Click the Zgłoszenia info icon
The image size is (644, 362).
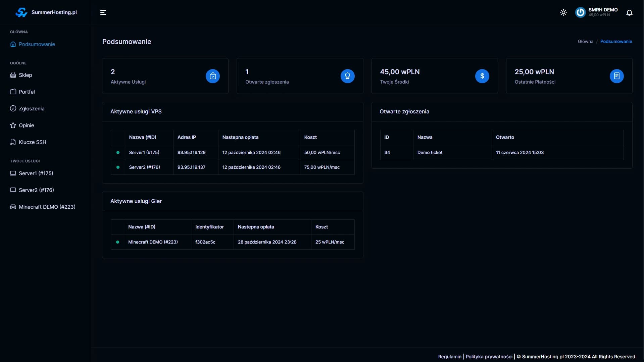pos(13,109)
